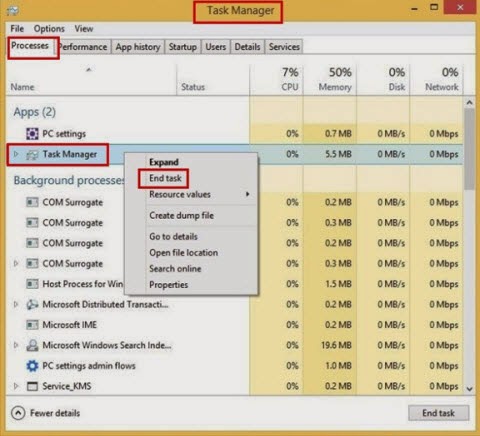Screen dimensions: 480x436
Task: Choose Create dump file in context menu
Action: coord(181,215)
